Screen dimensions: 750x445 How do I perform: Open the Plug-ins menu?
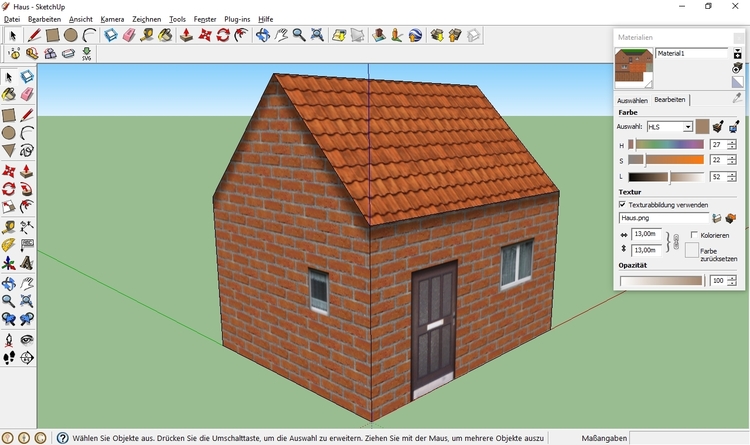237,19
